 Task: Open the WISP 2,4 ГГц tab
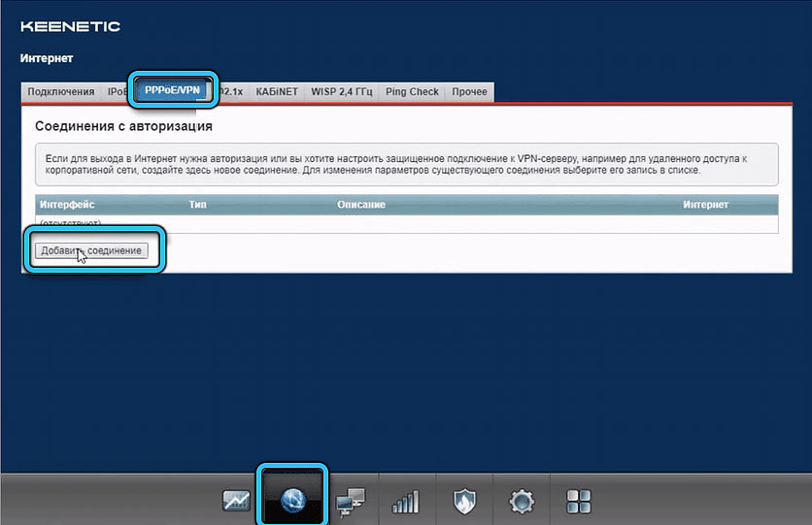tap(341, 92)
